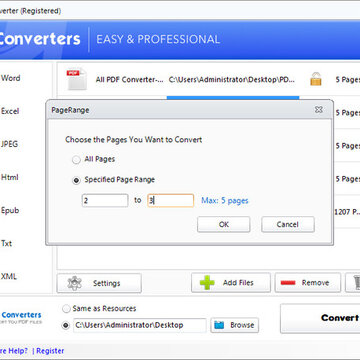
Task: Click the padlock icon on first file row
Action: pos(315,79)
